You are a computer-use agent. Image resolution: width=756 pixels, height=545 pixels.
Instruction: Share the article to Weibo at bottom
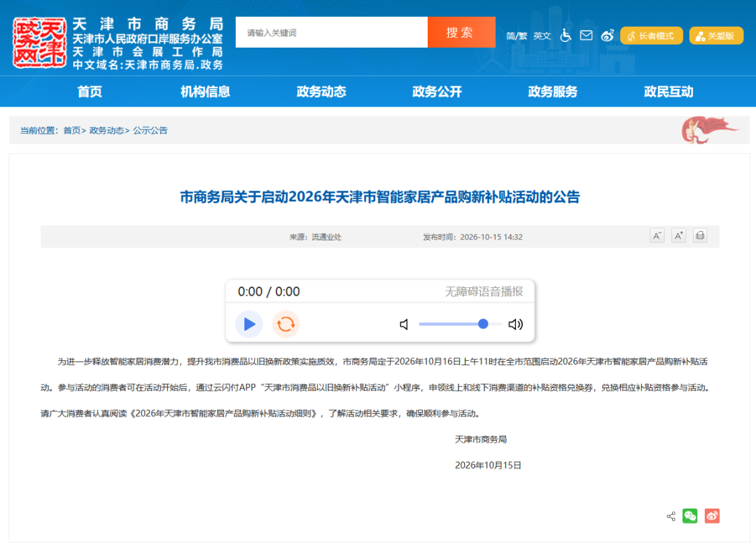pos(712,516)
